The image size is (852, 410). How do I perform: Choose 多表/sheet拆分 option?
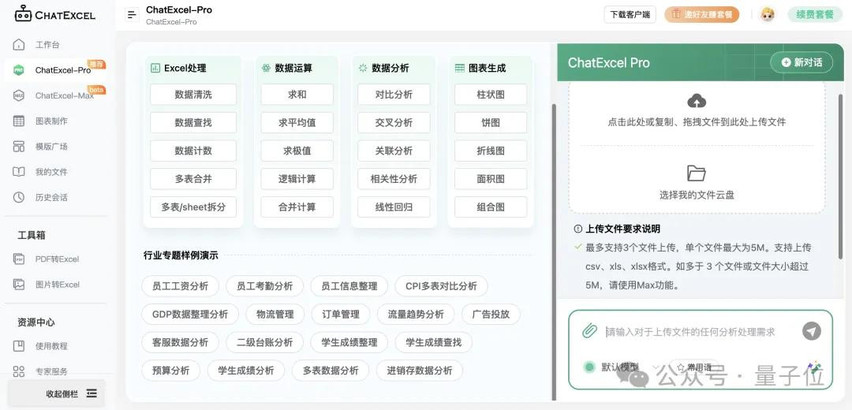(193, 207)
